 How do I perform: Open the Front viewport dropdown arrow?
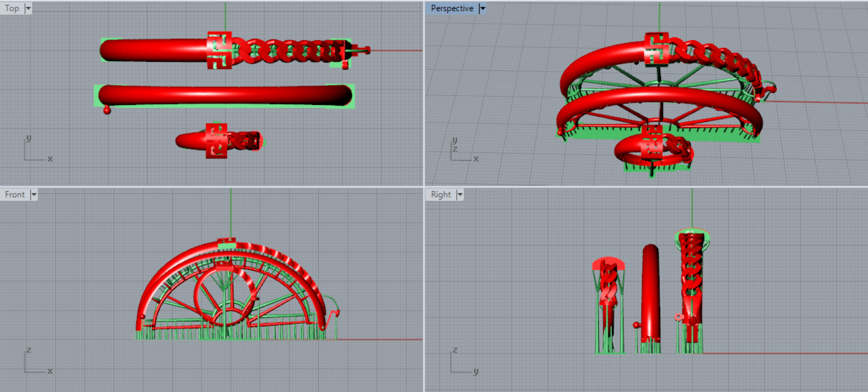(x=33, y=195)
